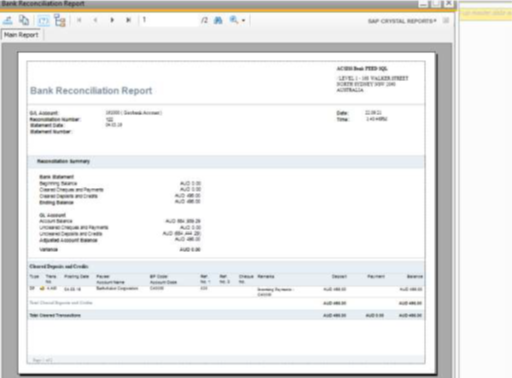512x378 pixels.
Task: Toggle the parameter panel button
Action: (43, 21)
